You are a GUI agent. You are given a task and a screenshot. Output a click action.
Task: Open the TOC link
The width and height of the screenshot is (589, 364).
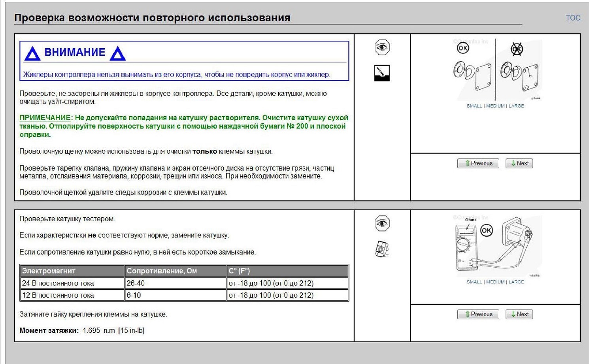pyautogui.click(x=573, y=18)
